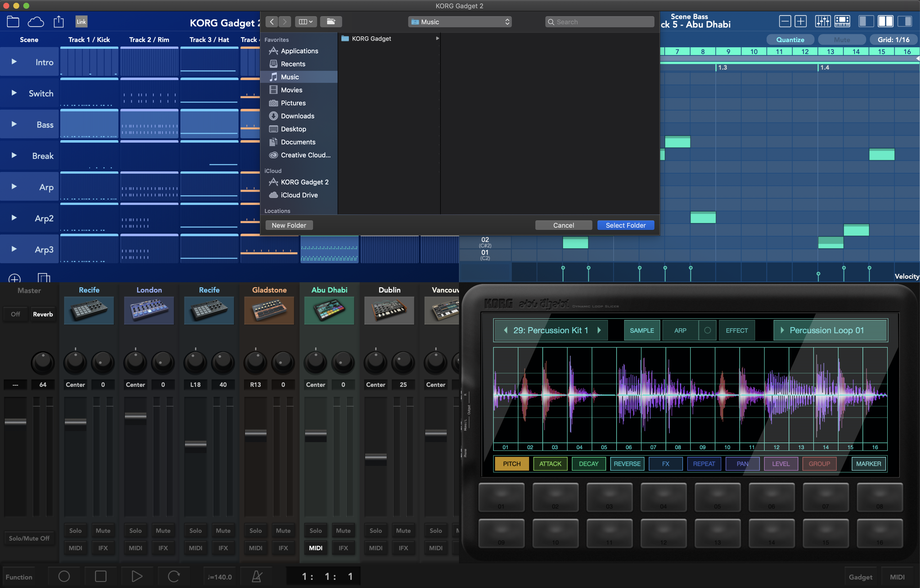Toggle IFX on the Dublin track
This screenshot has height=588, width=920.
point(403,548)
